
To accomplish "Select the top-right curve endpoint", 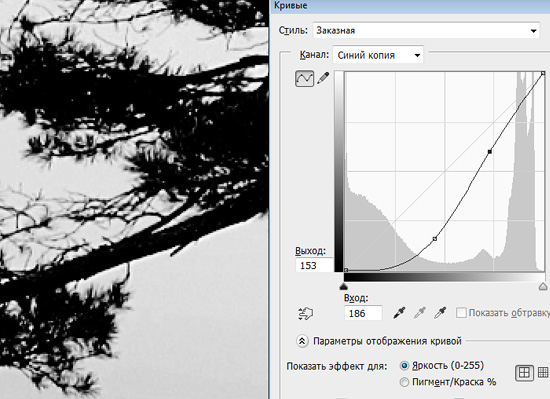I will point(543,73).
